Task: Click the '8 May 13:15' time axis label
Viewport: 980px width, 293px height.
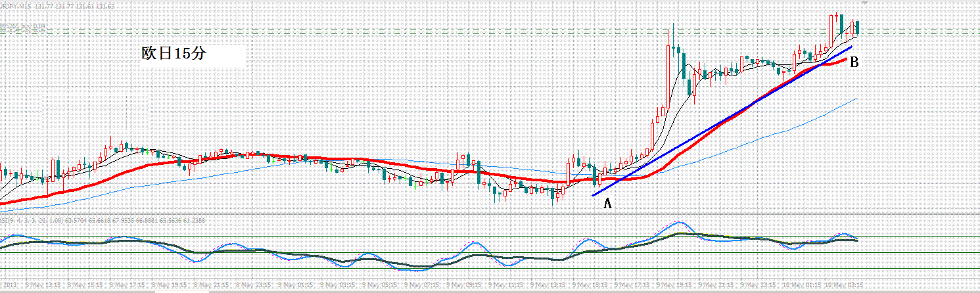Action: click(43, 285)
